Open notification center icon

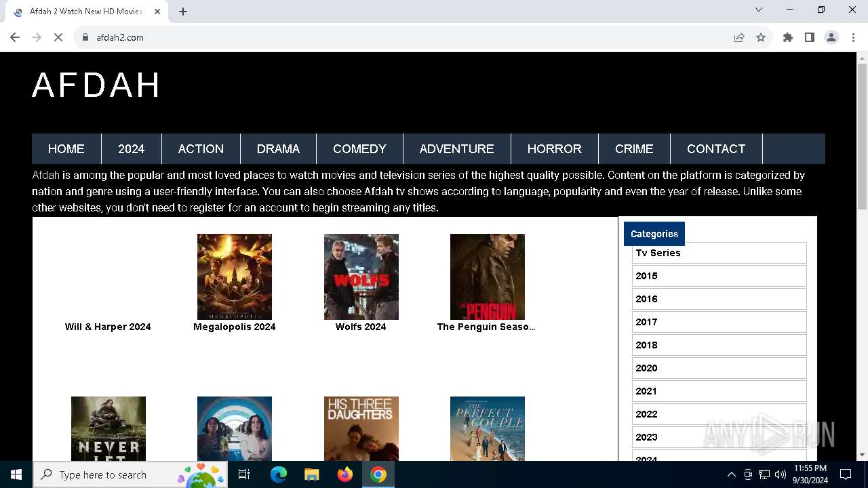[x=846, y=474]
